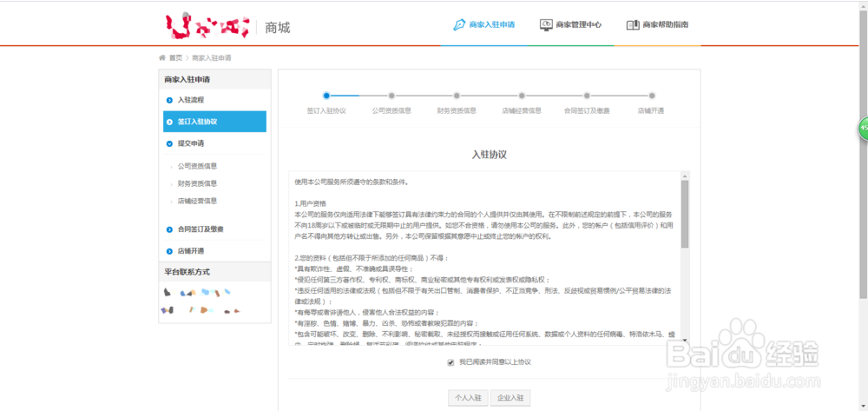Image resolution: width=868 pixels, height=411 pixels.
Task: Click the pen icon beside 商家入驻申请
Action: (x=459, y=25)
